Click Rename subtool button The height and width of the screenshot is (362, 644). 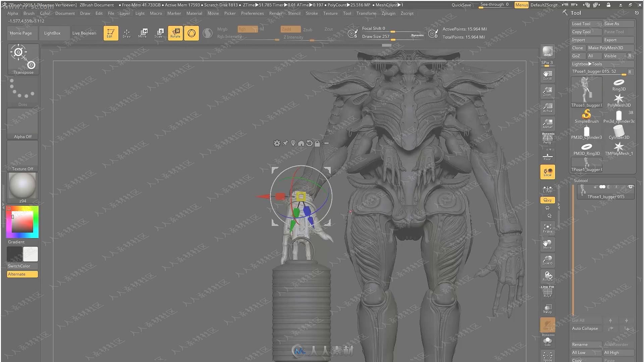point(586,345)
